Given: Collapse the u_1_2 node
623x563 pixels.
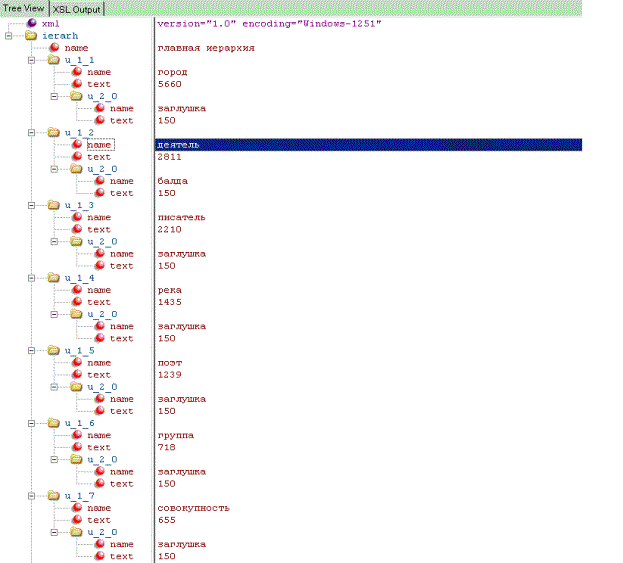Looking at the screenshot, I should pos(31,132).
